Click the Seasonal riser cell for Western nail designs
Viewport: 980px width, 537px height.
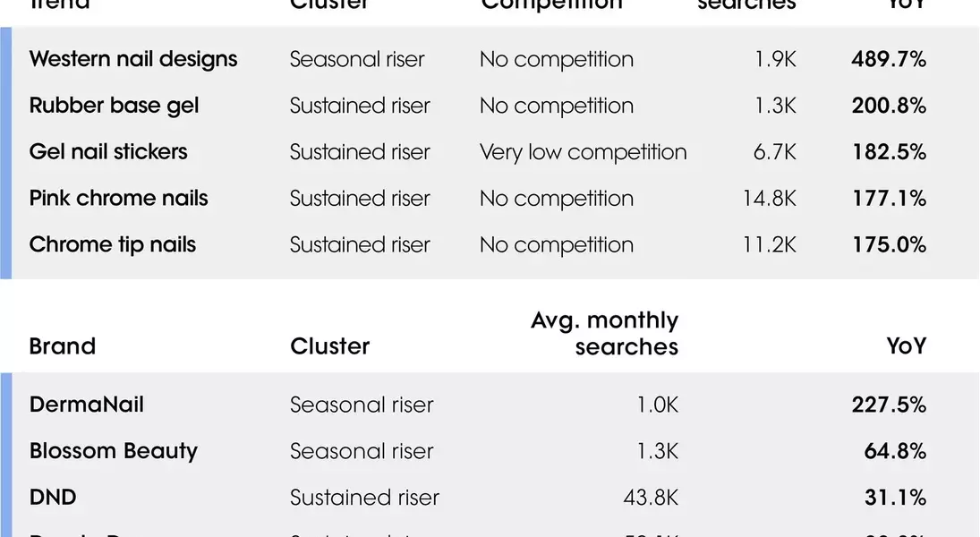pyautogui.click(x=357, y=60)
